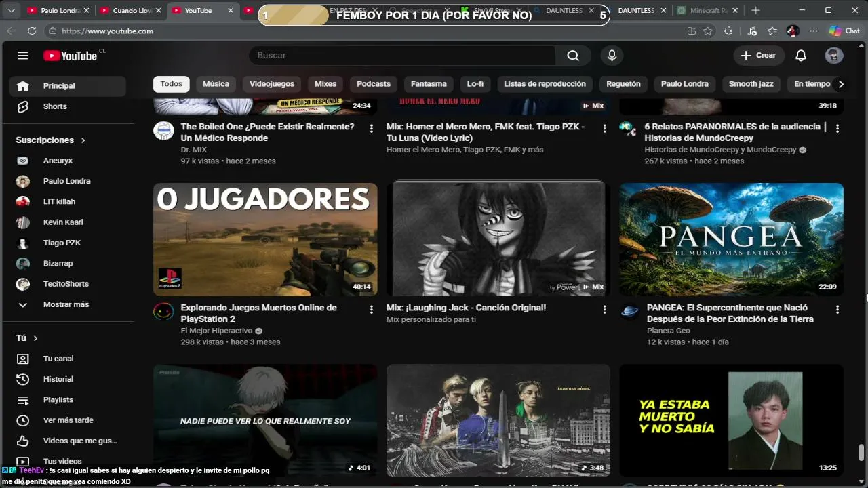Open Copilot Chat in the browser
Image resolution: width=868 pixels, height=488 pixels.
[x=844, y=30]
